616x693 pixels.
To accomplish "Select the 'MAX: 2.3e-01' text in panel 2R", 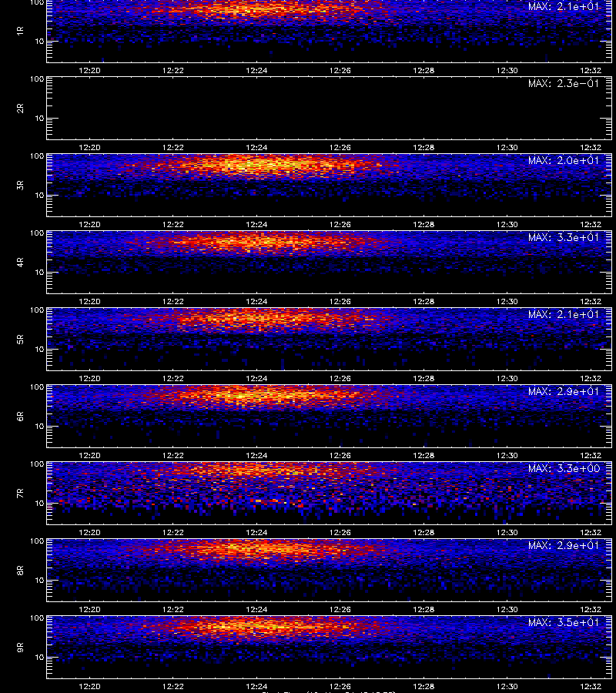I will coord(564,83).
